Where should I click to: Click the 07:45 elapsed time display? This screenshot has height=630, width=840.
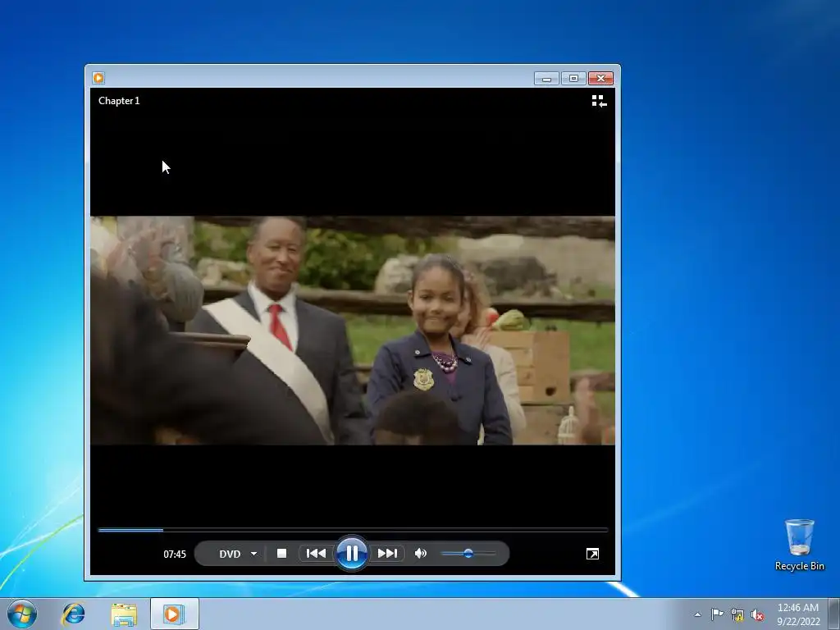175,554
